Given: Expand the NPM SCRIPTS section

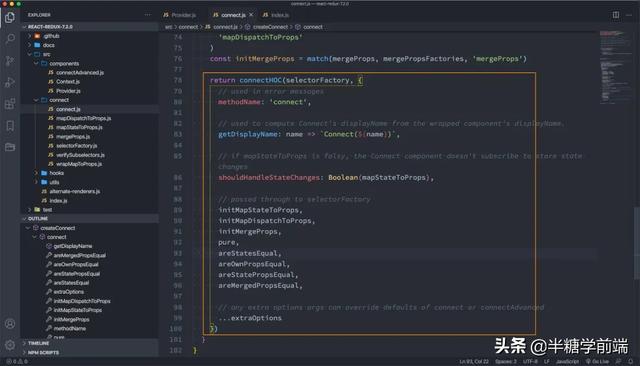Looking at the screenshot, I should tap(90, 352).
